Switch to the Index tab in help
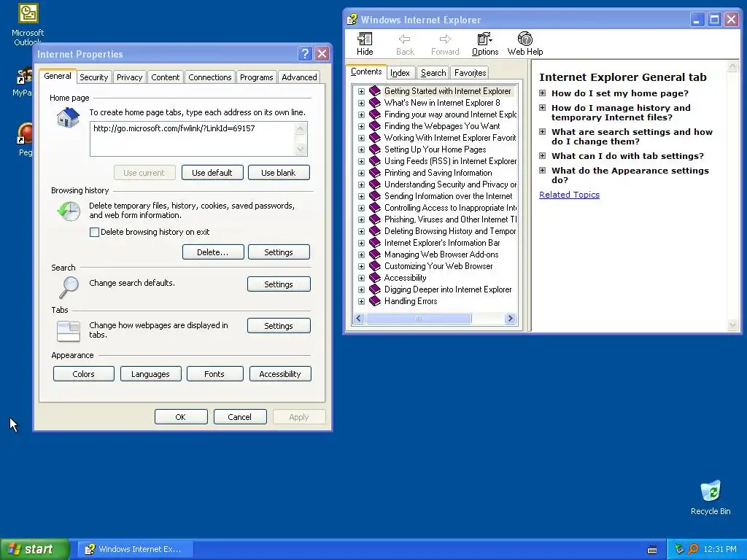747x560 pixels. click(x=400, y=73)
